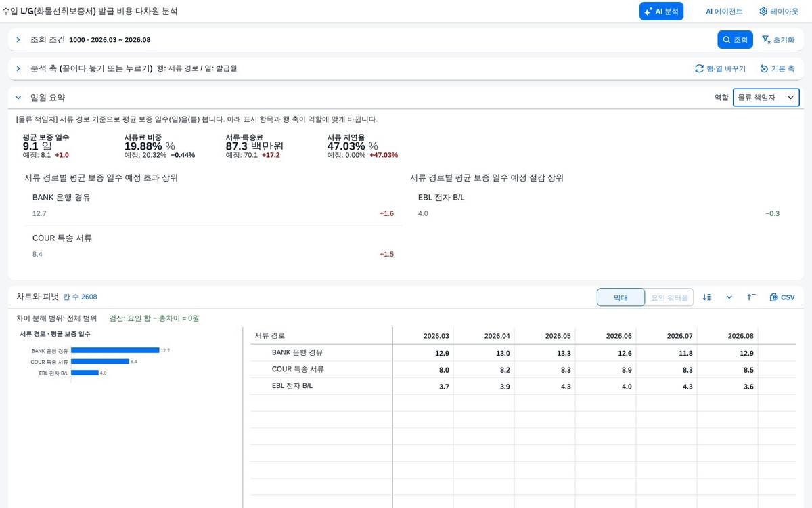Select the BANK 은행 경유 table row label

(x=297, y=352)
